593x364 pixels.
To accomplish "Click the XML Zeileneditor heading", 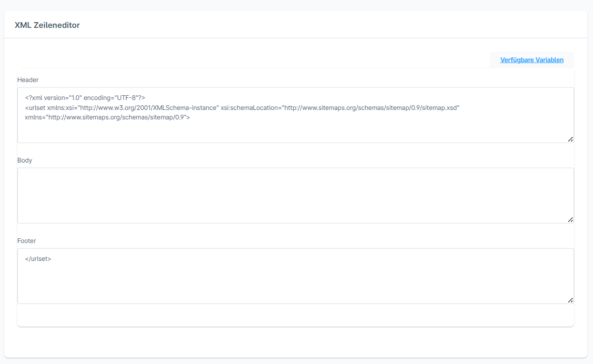I will click(47, 25).
